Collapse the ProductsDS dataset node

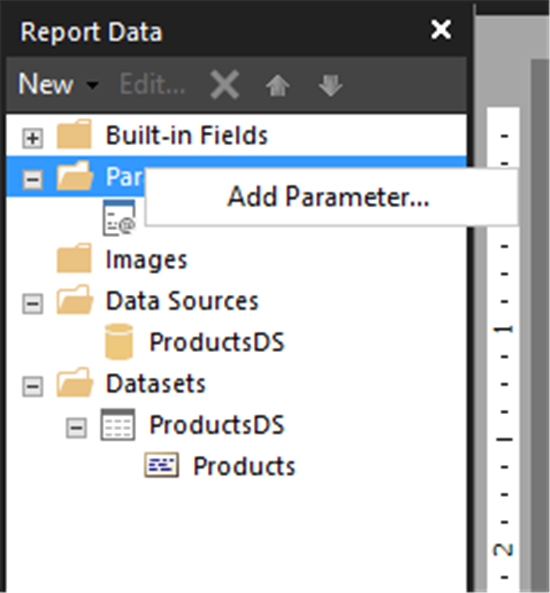tap(76, 428)
